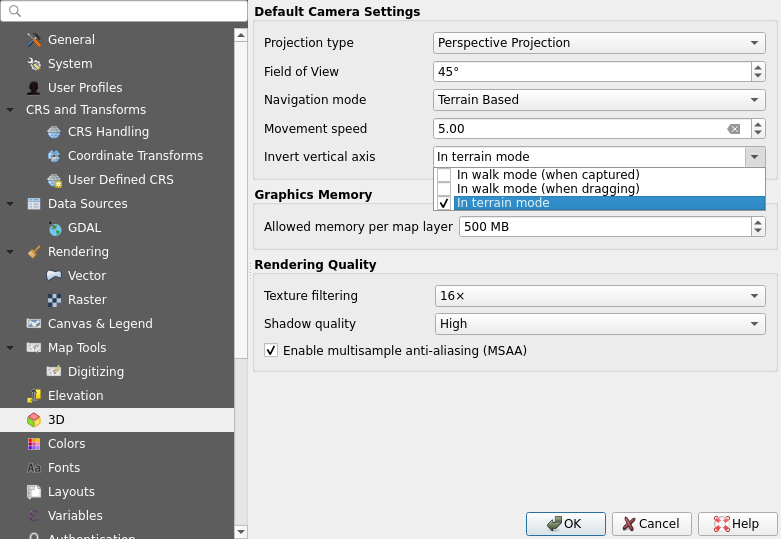Disable multisample anti-aliasing (MSAA) checkbox
Screen dimensions: 781x539
click(x=271, y=351)
